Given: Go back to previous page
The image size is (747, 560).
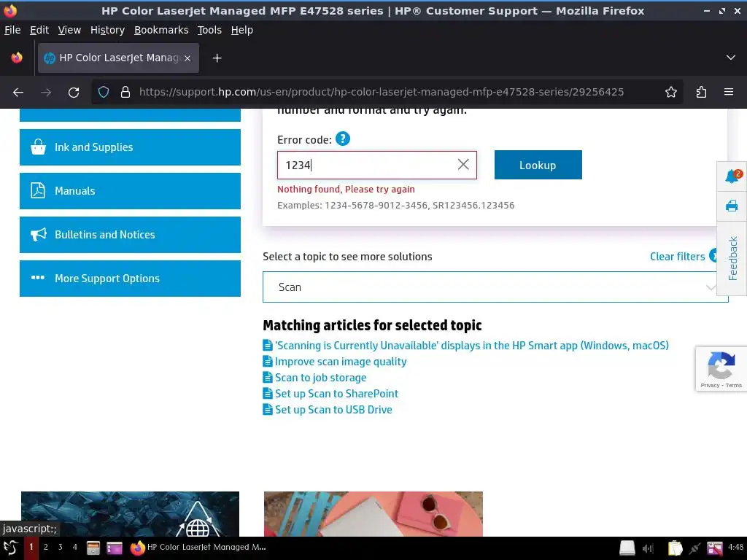Looking at the screenshot, I should 18,92.
